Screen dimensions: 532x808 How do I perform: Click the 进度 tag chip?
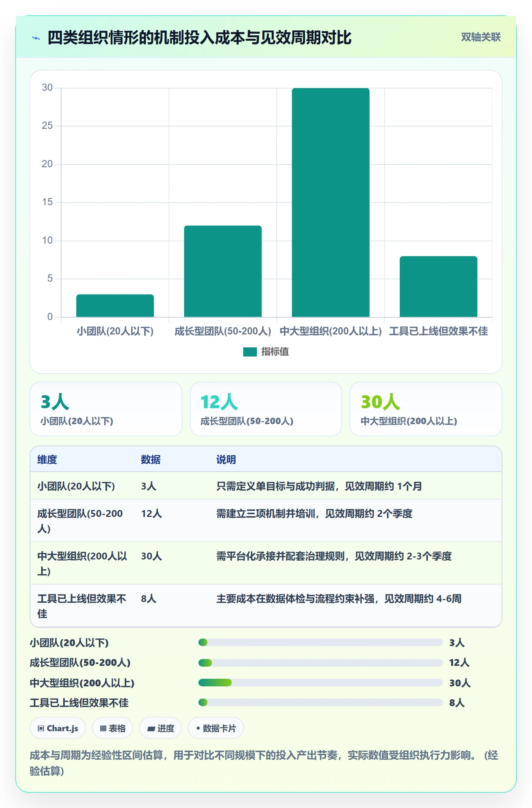pyautogui.click(x=160, y=728)
